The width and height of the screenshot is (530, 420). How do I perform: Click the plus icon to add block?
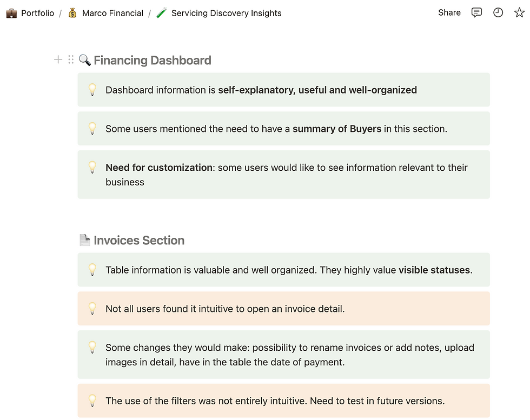pyautogui.click(x=58, y=60)
